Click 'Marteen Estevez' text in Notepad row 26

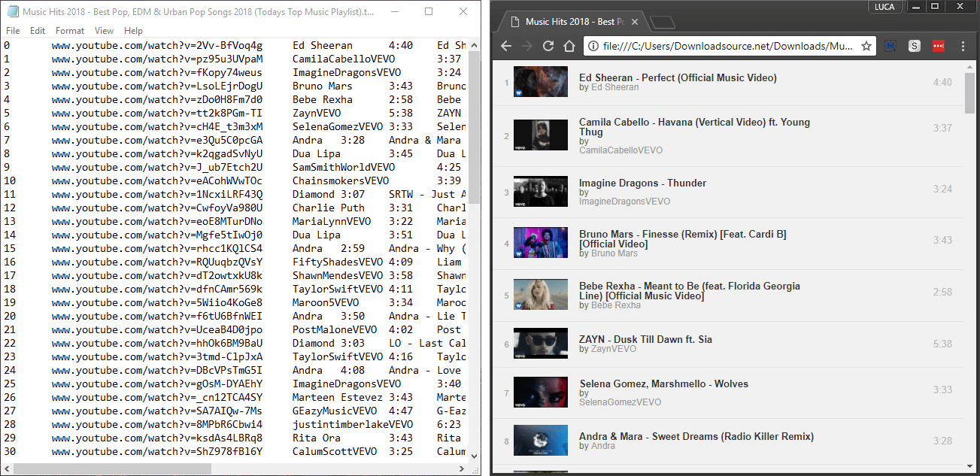coord(338,397)
